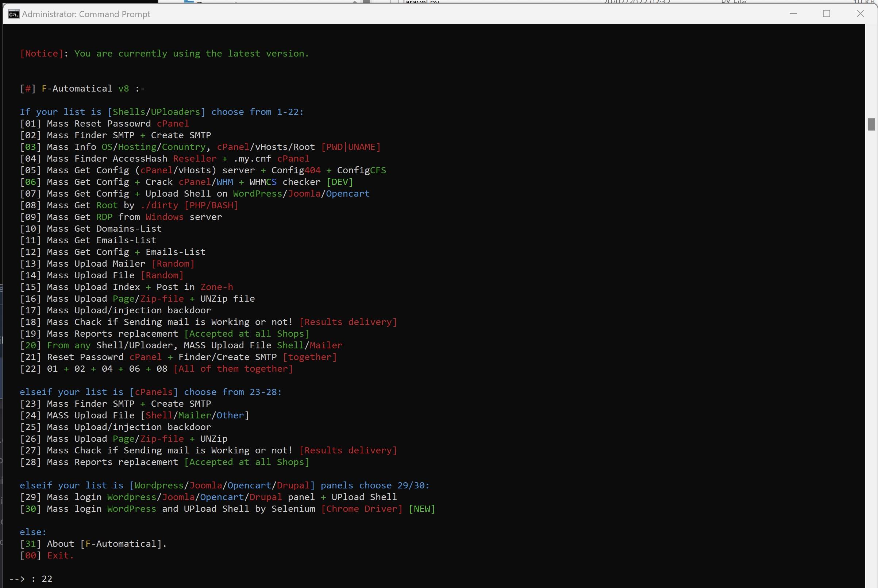Viewport: 878px width, 588px height.
Task: Click the vertical scrollbar thumb
Action: 871,124
